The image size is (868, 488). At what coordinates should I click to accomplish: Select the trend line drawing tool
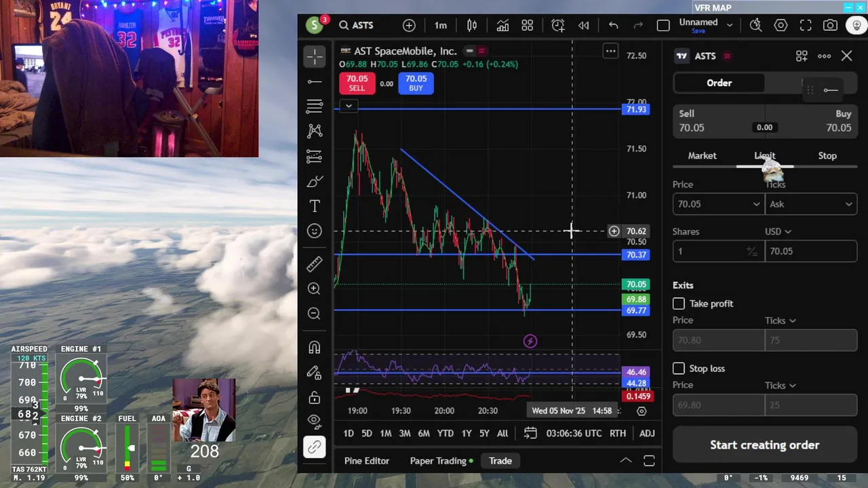coord(315,82)
